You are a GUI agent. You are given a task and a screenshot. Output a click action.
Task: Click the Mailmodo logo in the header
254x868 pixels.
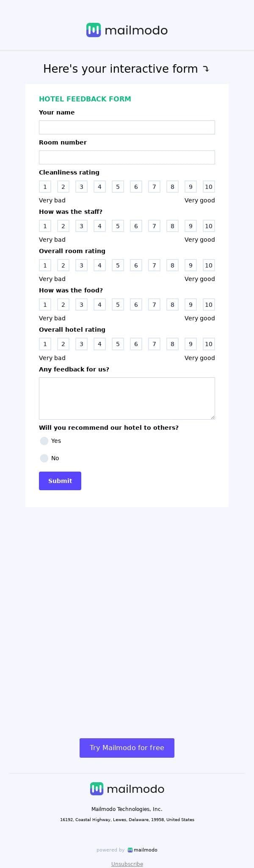pyautogui.click(x=127, y=30)
